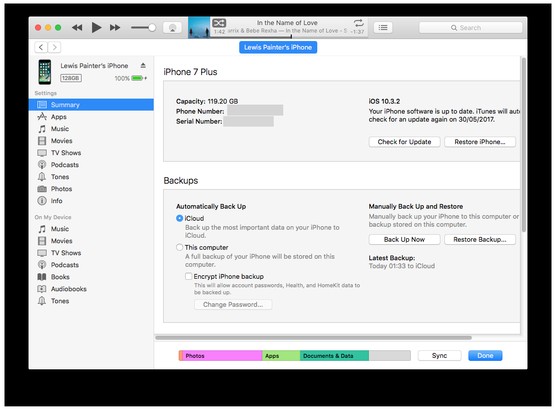Go back with the left chevron
The height and width of the screenshot is (409, 555).
(x=41, y=47)
